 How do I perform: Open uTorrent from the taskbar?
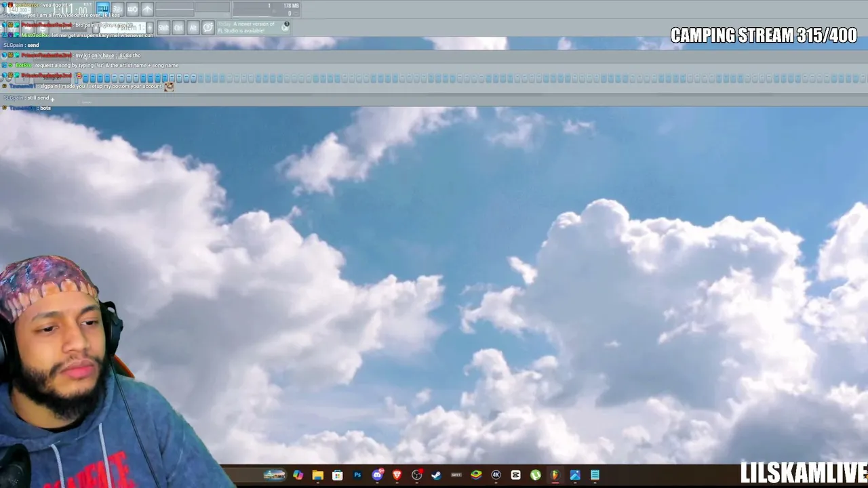(x=535, y=475)
